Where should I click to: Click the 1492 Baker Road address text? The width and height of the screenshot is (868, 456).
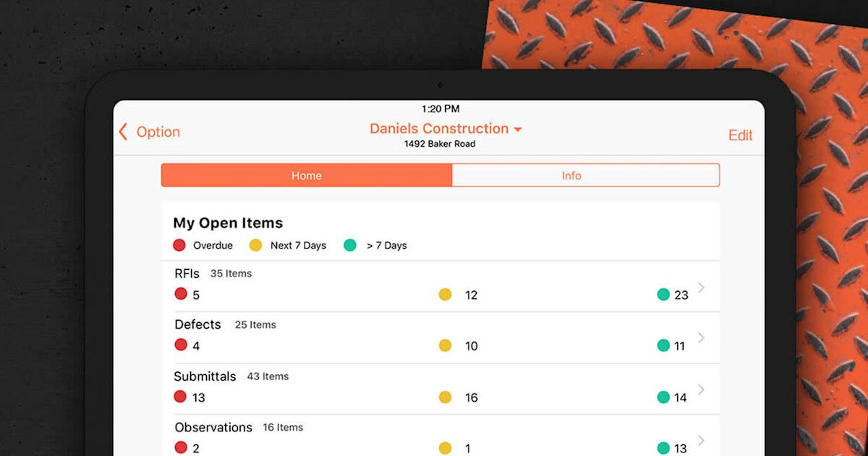(x=439, y=144)
